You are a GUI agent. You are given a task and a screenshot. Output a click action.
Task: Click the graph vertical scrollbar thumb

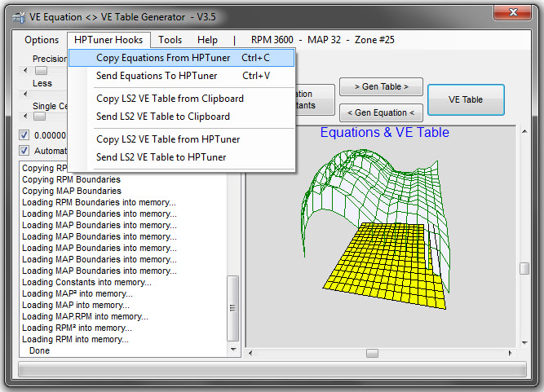[x=524, y=269]
